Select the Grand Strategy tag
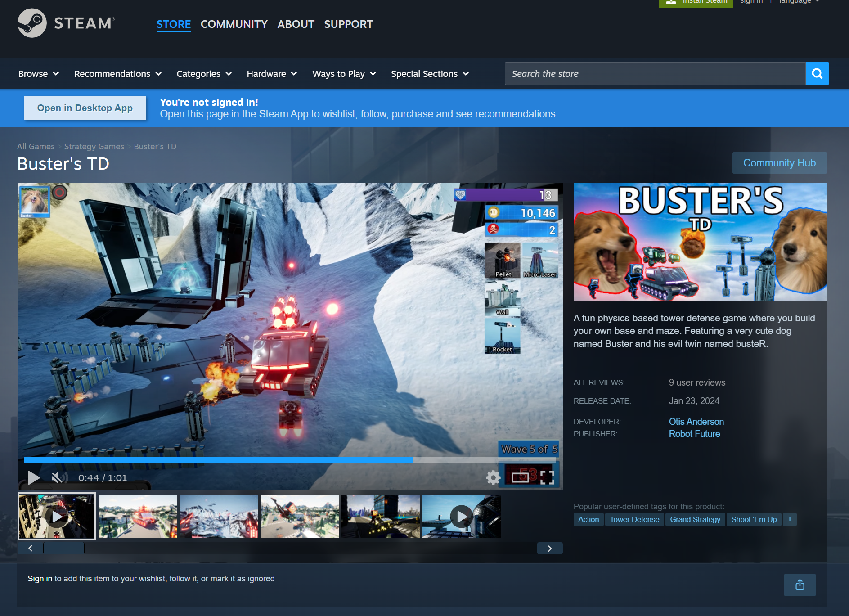The height and width of the screenshot is (616, 849). (x=695, y=519)
